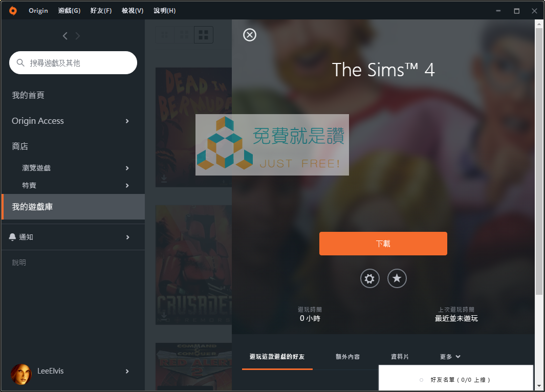This screenshot has height=392, width=545.
Task: Switch to the 額外內容 tab
Action: [x=347, y=357]
